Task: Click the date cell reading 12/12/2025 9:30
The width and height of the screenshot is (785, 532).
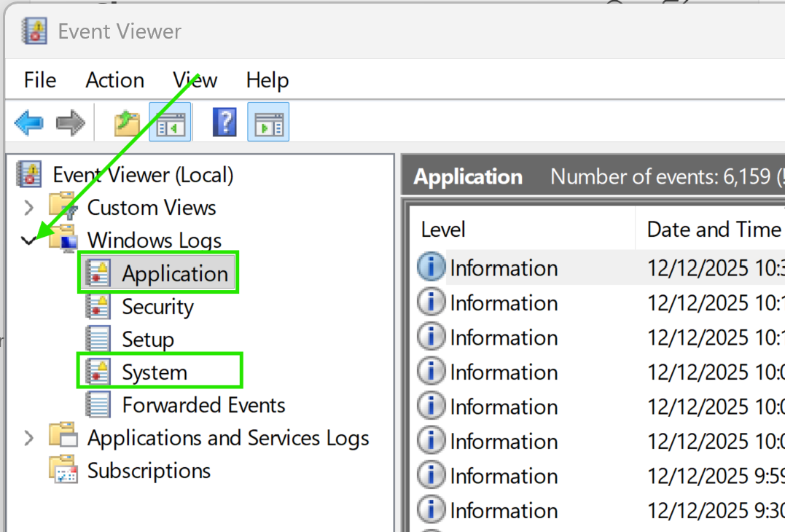Action: 715,510
